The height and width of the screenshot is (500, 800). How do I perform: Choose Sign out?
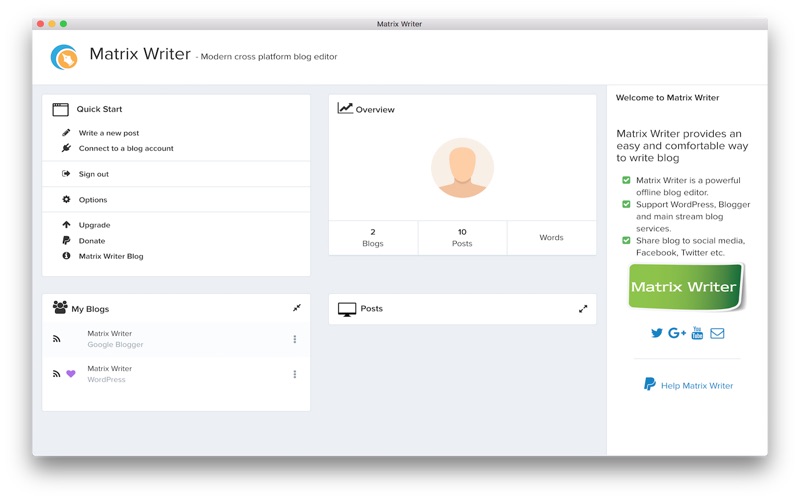pyautogui.click(x=93, y=174)
